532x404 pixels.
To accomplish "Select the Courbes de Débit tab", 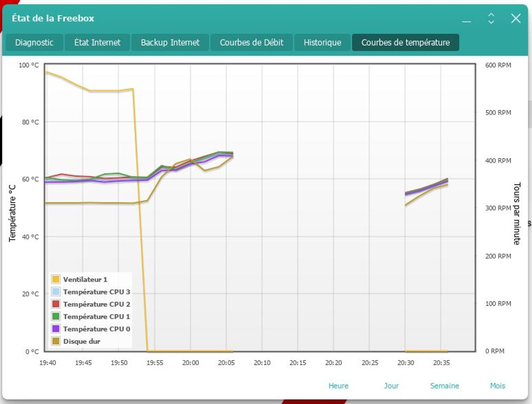I will tap(251, 42).
